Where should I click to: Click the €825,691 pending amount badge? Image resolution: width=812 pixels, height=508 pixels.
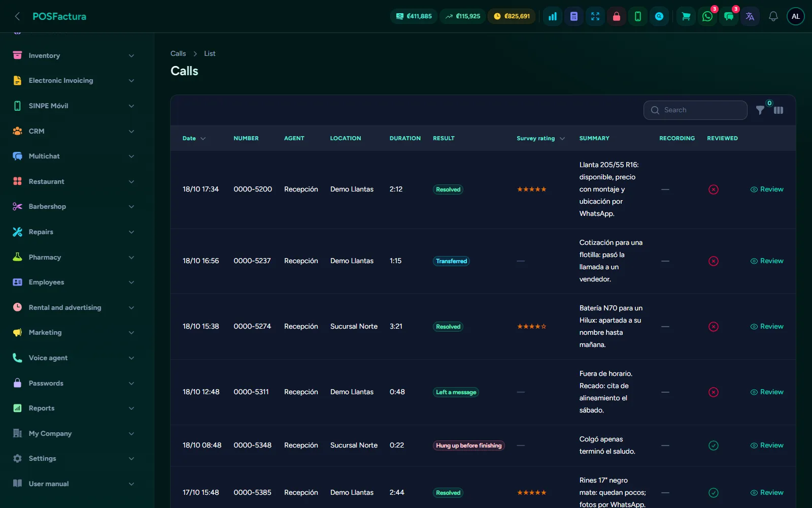(512, 16)
